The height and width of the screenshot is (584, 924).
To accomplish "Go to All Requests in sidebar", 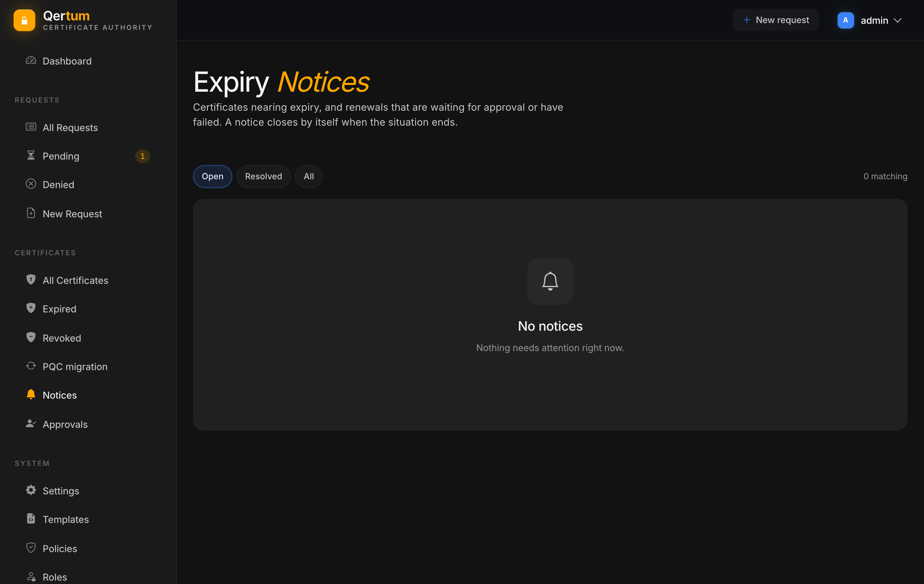I will (x=88, y=127).
